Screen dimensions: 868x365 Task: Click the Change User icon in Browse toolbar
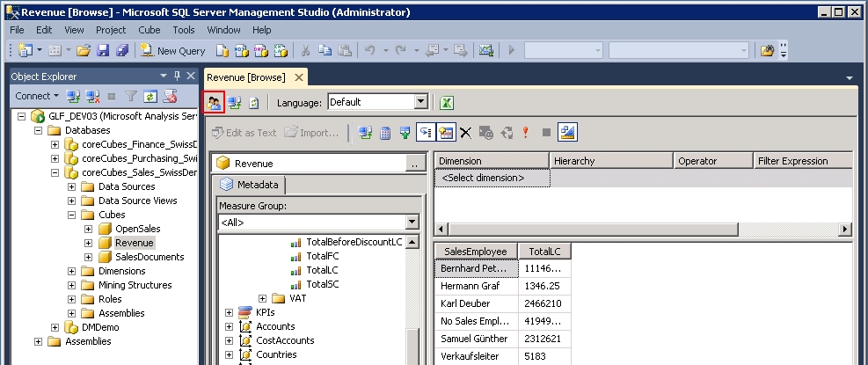point(215,103)
